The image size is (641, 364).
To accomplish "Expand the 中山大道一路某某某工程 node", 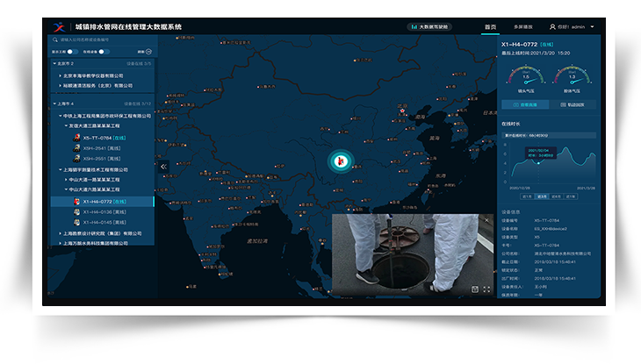I will point(67,180).
